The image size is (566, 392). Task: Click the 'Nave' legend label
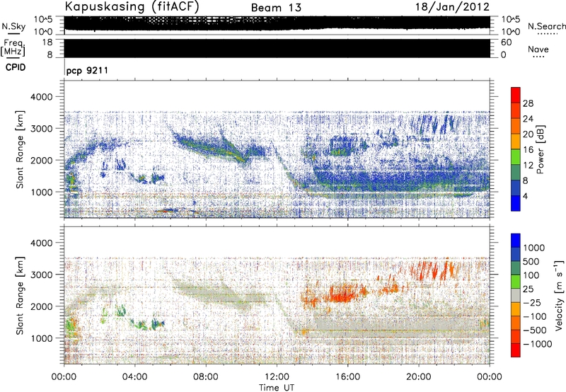tap(538, 49)
